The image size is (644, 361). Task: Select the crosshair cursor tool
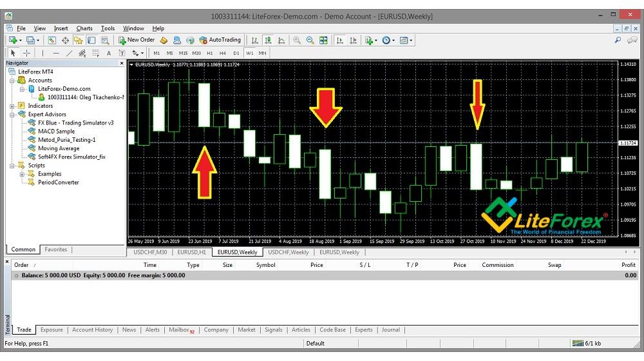(27, 53)
